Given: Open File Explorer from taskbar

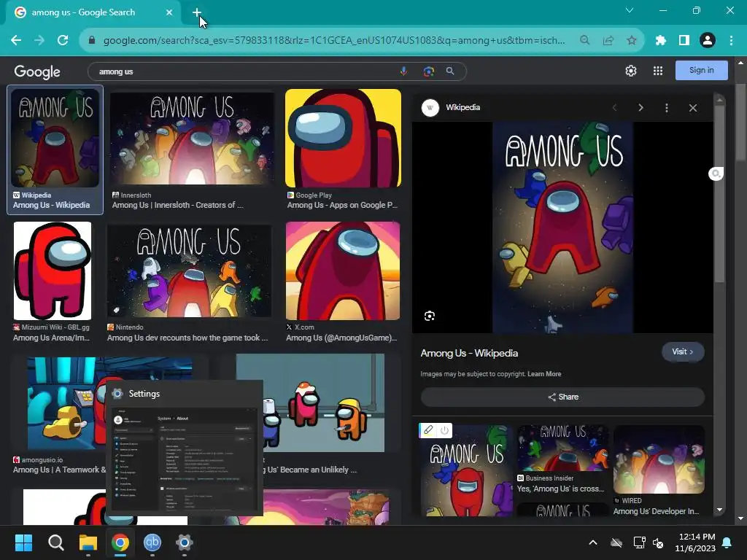Looking at the screenshot, I should (88, 542).
